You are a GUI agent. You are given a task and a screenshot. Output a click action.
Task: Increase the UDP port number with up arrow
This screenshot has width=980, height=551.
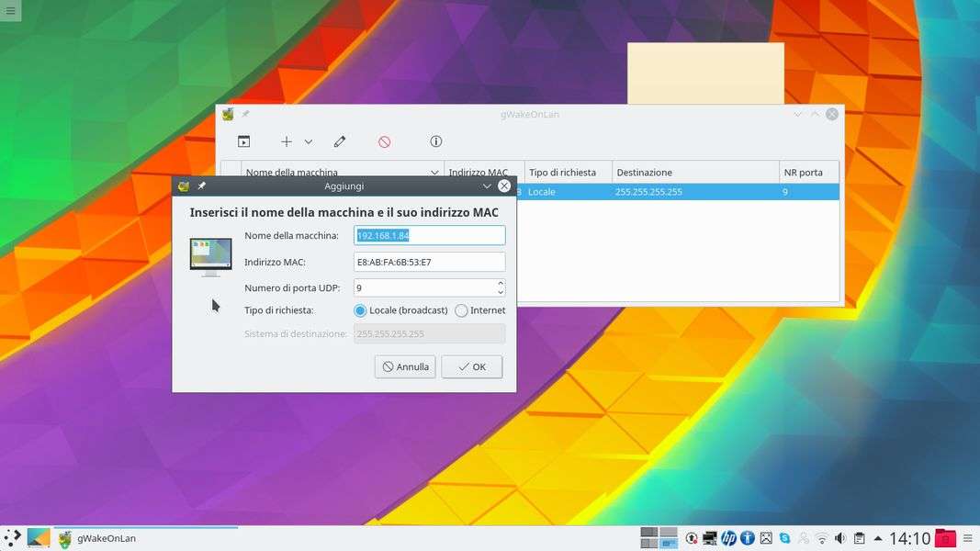[501, 284]
